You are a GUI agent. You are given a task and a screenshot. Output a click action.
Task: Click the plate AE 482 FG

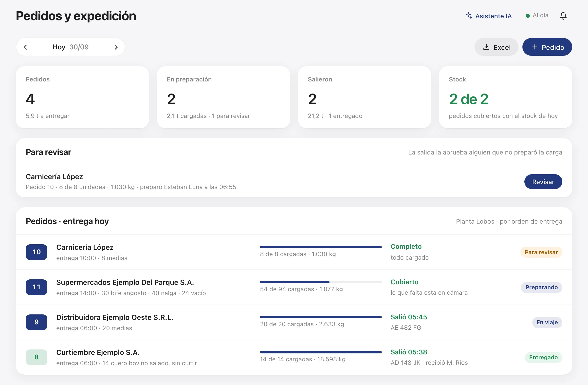pyautogui.click(x=406, y=328)
